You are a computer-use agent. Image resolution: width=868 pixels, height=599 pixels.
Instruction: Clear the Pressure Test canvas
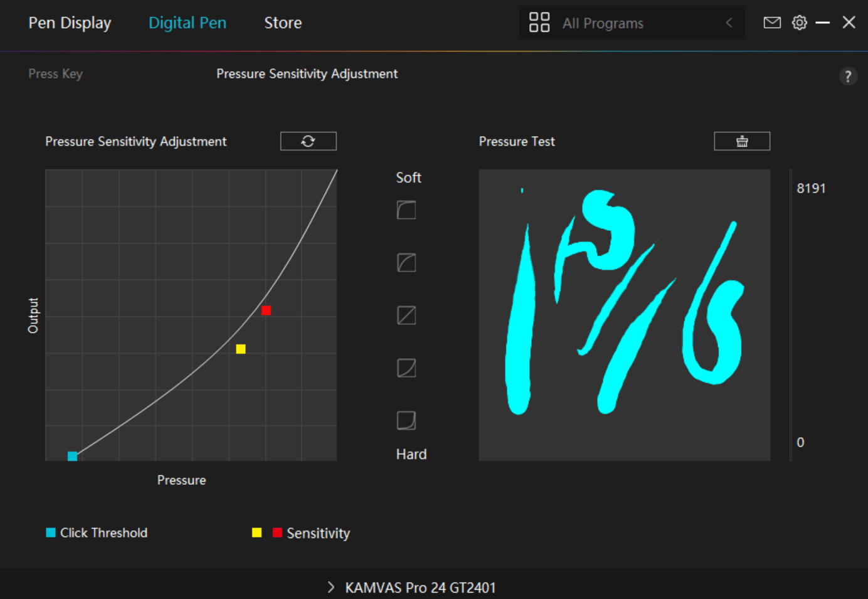tap(742, 140)
